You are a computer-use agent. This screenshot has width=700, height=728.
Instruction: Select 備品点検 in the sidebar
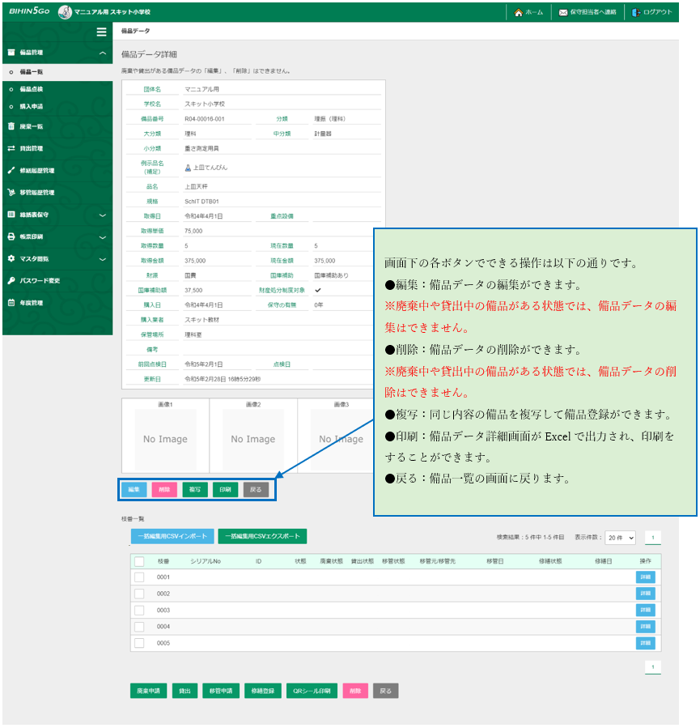32,89
